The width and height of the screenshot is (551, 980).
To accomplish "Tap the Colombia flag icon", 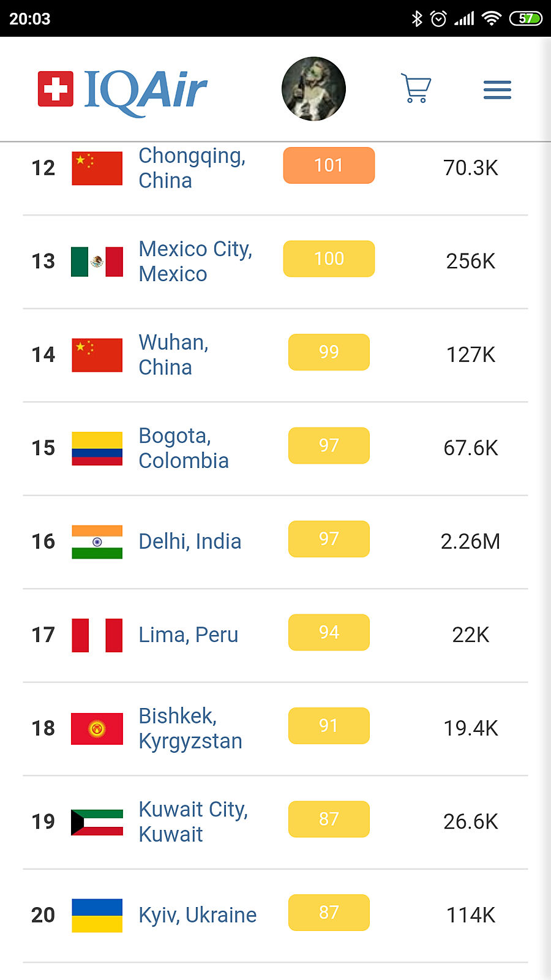I will pyautogui.click(x=97, y=448).
